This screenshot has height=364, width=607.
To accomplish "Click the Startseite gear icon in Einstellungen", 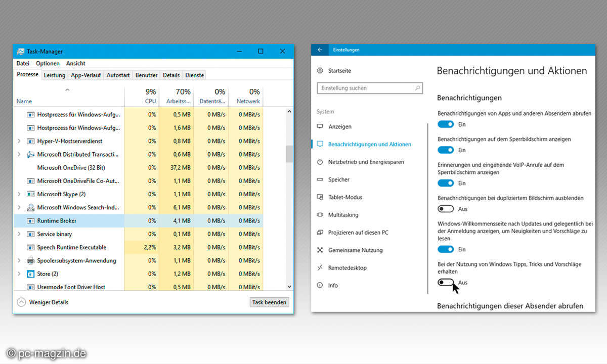I will (x=320, y=71).
